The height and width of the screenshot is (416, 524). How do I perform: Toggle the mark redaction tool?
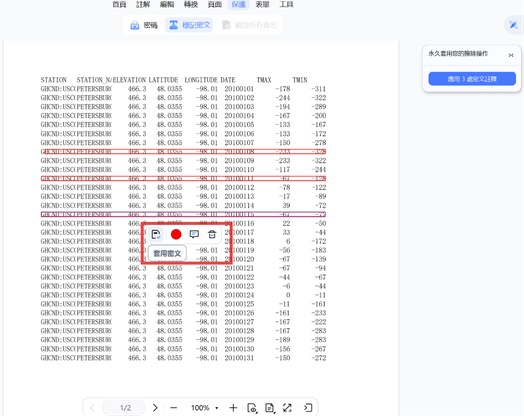(x=190, y=25)
